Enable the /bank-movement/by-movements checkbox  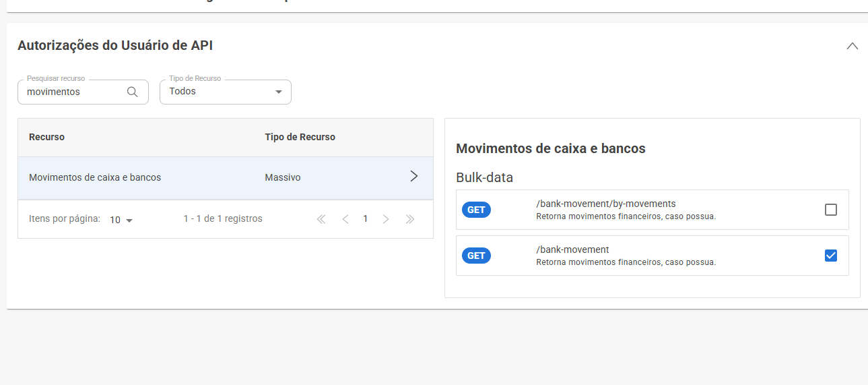[831, 210]
